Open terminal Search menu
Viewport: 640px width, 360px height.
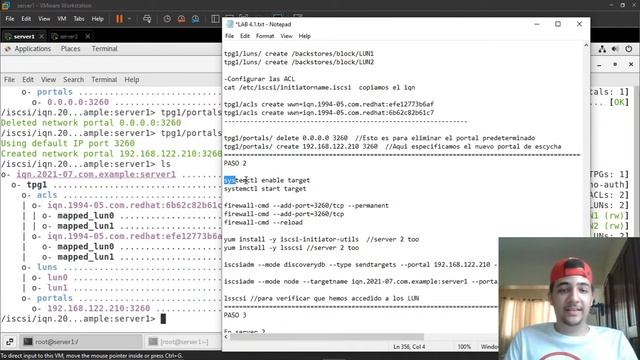[73, 80]
